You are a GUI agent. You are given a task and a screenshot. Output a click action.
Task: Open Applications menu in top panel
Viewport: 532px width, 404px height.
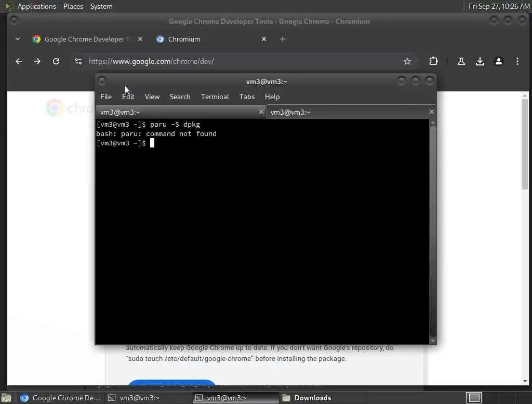coord(37,6)
